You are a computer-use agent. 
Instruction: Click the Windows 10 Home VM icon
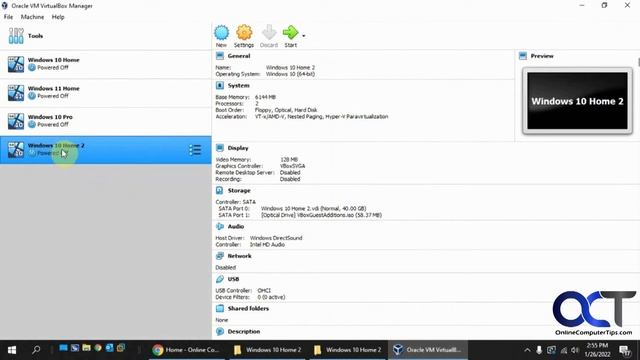[x=16, y=64]
